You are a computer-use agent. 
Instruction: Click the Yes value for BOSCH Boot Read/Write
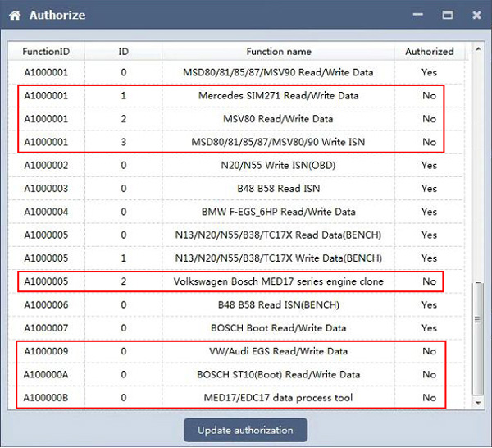coord(429,328)
